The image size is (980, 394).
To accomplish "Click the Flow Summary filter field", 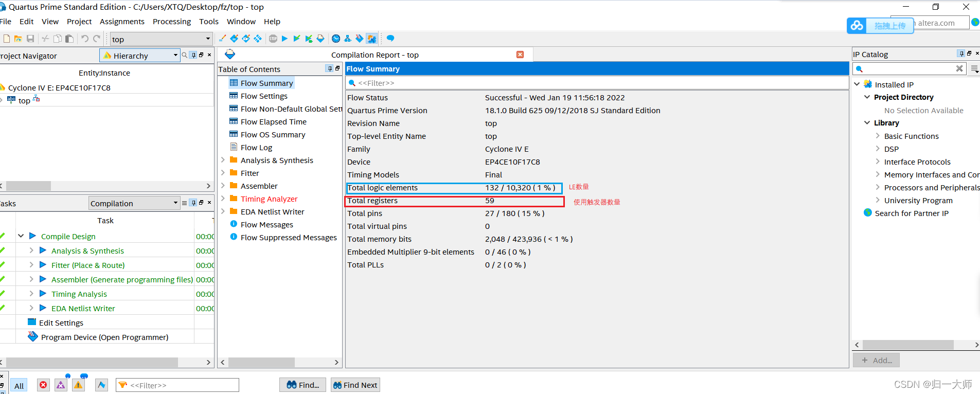I will (597, 83).
